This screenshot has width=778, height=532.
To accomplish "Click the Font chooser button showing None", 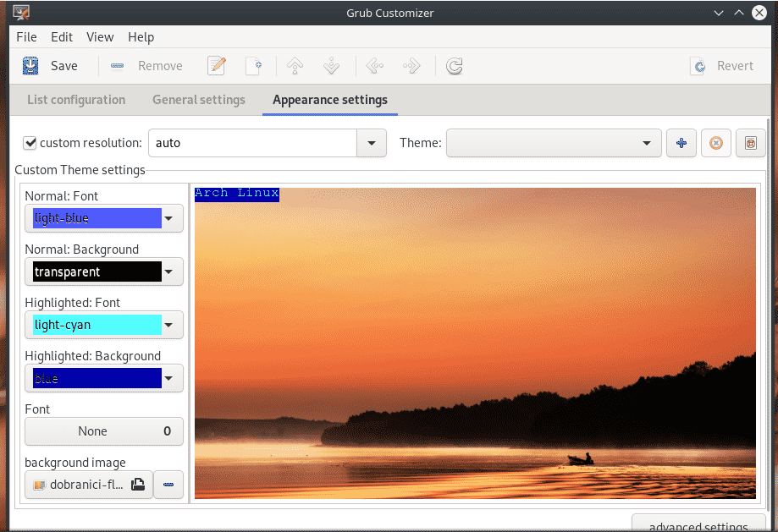I will coord(103,431).
